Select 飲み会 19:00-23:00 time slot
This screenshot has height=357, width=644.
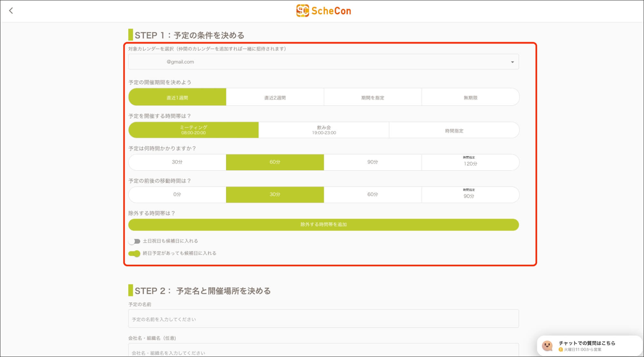point(324,130)
